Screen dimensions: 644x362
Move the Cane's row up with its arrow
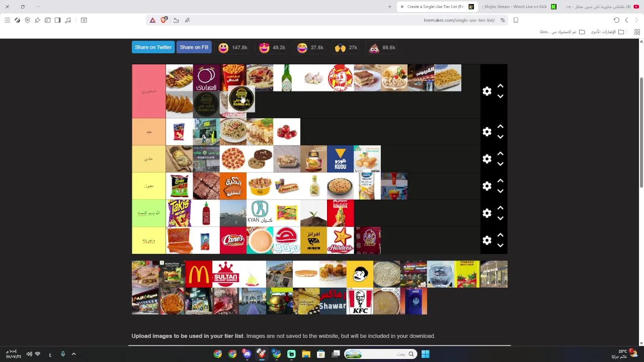500,235
